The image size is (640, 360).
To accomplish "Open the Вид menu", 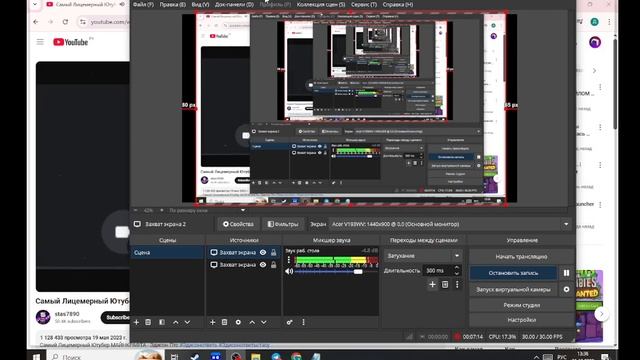I will tap(200, 4).
